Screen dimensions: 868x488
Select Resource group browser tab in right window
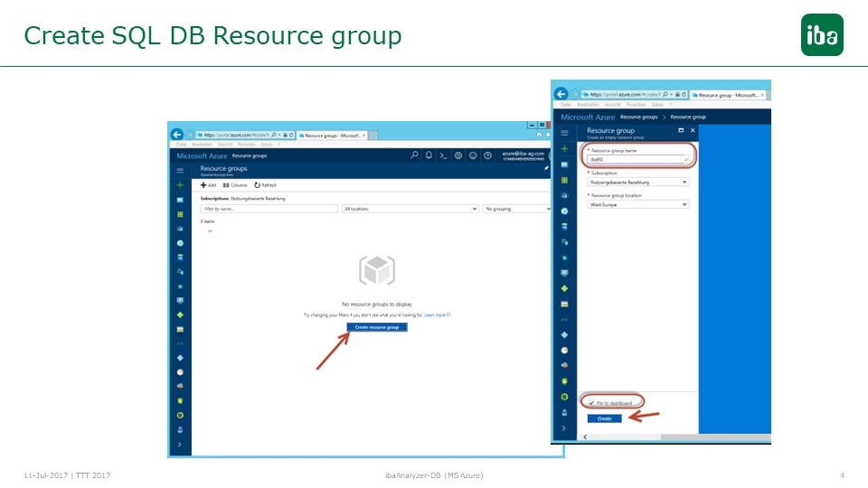[728, 95]
